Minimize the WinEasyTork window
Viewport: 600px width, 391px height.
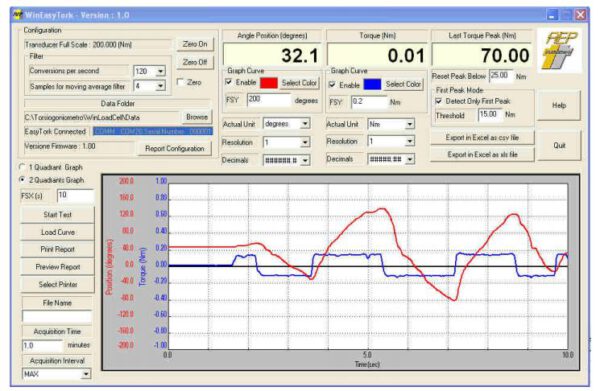551,15
